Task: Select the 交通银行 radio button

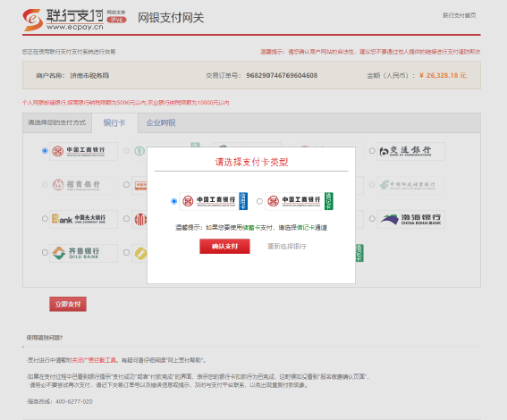Action: (372, 151)
